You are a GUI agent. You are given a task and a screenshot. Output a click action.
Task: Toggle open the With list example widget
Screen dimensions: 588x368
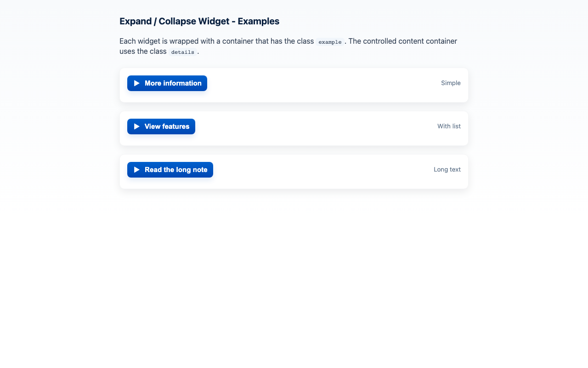[161, 126]
